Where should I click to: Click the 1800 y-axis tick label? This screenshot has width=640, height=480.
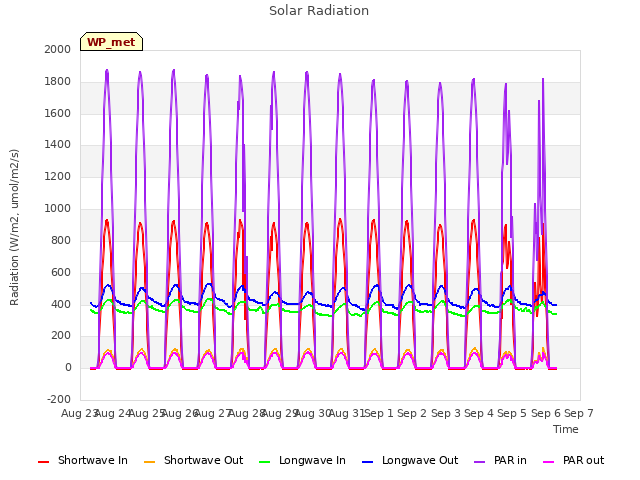[x=58, y=82]
